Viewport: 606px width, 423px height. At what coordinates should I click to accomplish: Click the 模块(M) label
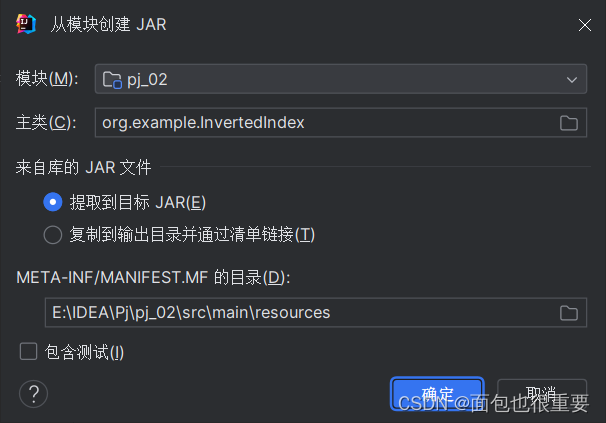click(47, 79)
